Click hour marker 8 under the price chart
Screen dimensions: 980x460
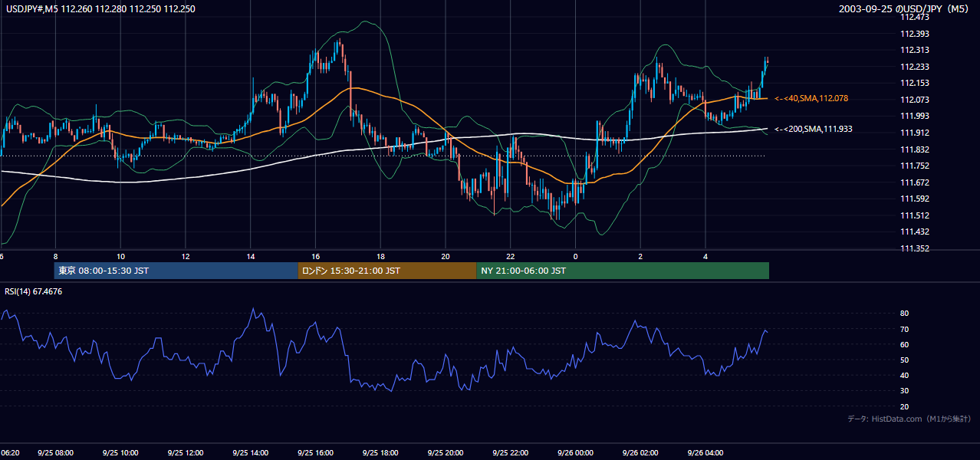[x=55, y=256]
